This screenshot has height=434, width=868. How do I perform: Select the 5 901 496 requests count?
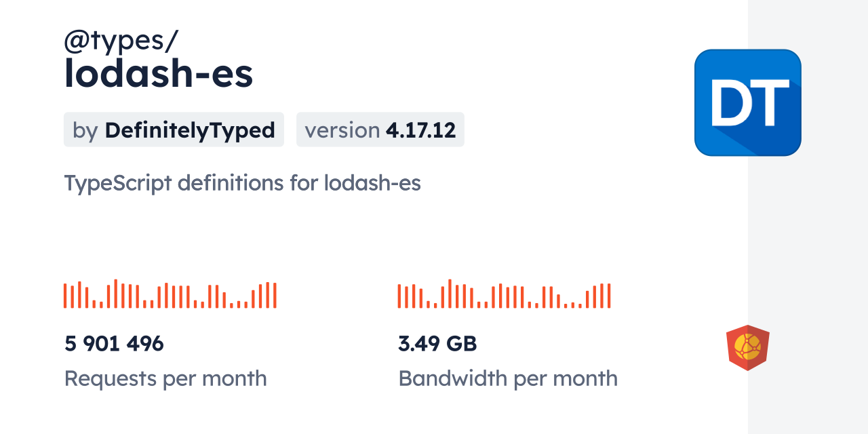pos(114,344)
